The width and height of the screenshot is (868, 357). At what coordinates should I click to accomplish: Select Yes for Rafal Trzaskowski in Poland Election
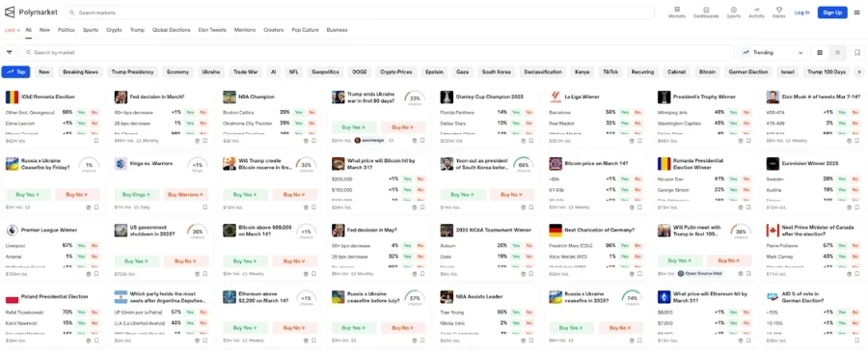[81, 313]
